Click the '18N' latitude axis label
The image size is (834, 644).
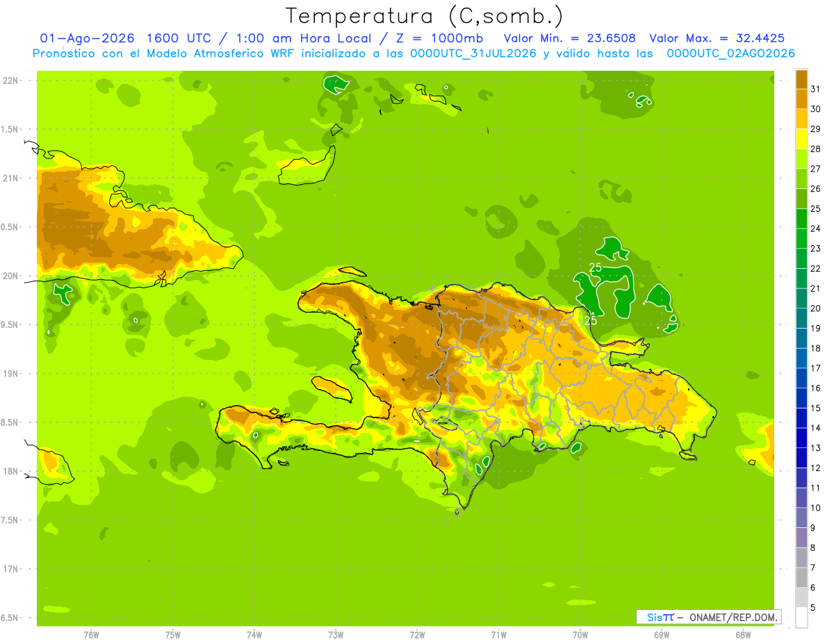10,472
